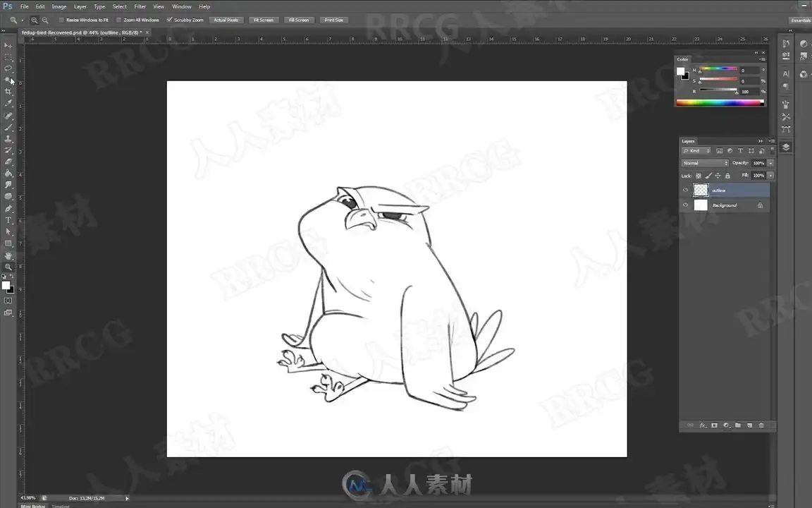Enable Resize Windows to Fit checkbox
812x508 pixels.
pos(61,20)
